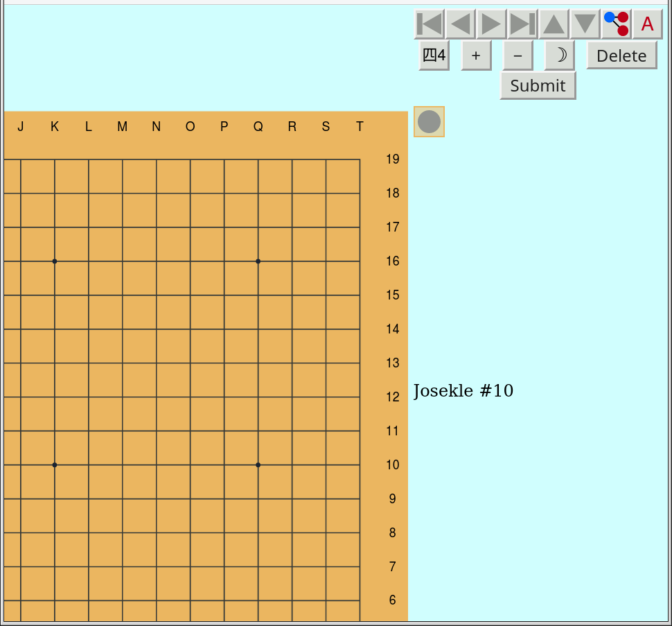Click the minus zoom button
The width and height of the screenshot is (672, 626).
point(518,55)
